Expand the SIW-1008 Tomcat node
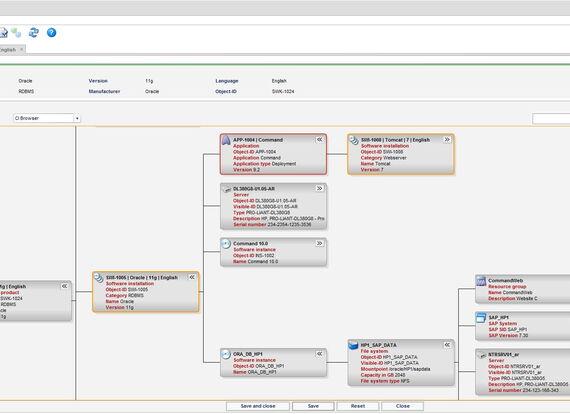570x414 pixels. pyautogui.click(x=447, y=140)
